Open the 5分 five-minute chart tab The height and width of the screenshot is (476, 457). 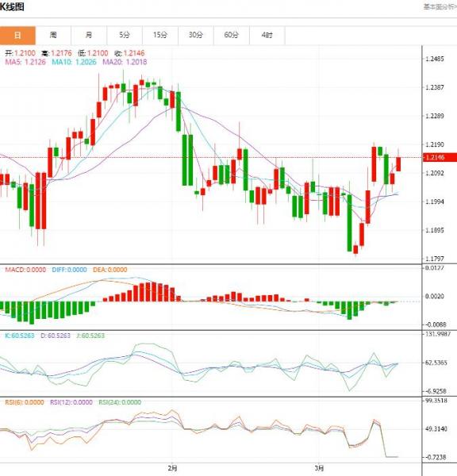coord(125,35)
